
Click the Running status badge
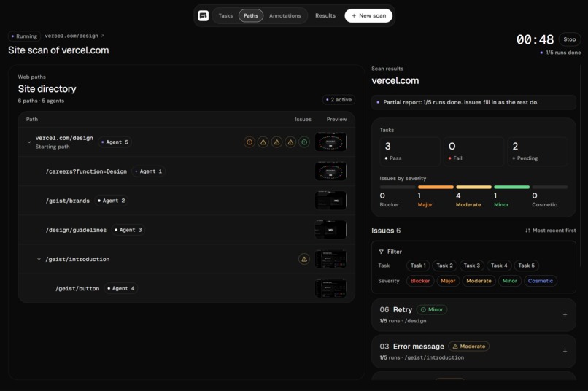click(x=24, y=36)
